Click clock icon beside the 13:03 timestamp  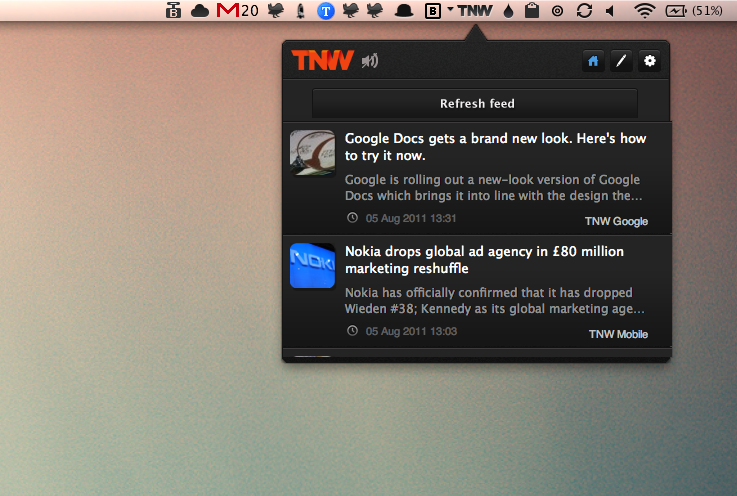pos(352,330)
